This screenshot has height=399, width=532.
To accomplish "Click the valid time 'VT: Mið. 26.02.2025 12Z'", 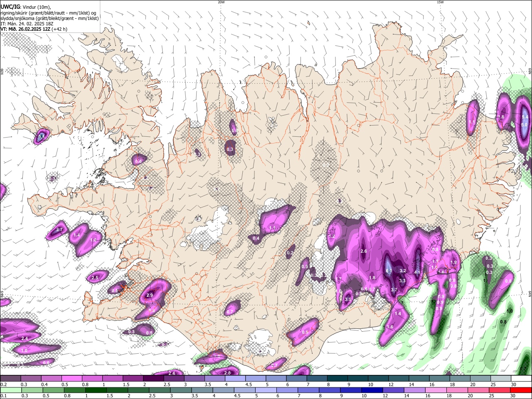I will [x=26, y=29].
